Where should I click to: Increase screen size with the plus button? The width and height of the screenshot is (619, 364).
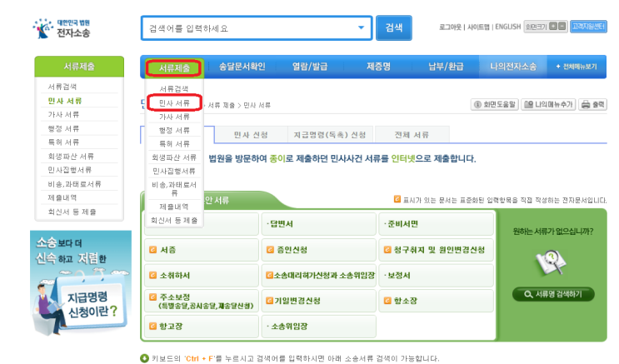point(553,27)
